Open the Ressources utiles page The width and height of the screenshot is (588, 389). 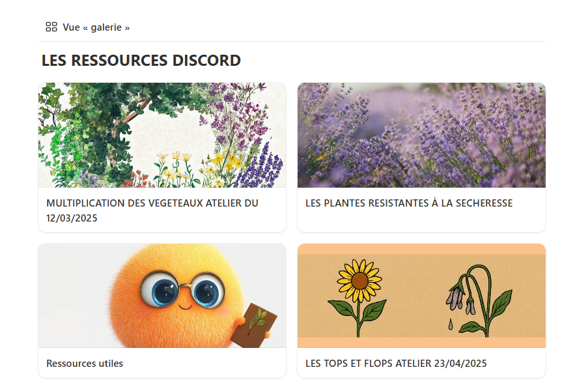(x=85, y=363)
